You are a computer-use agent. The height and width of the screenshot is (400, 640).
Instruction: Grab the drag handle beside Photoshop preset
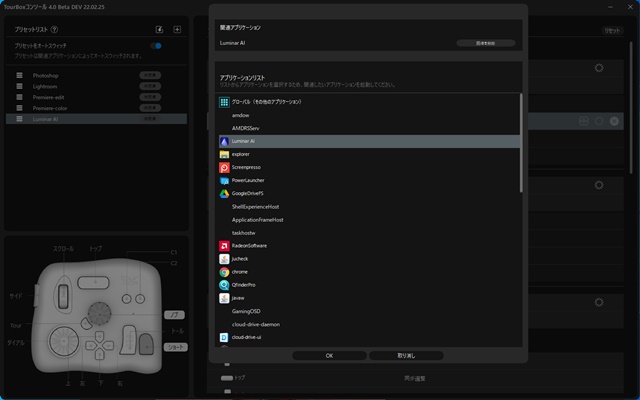[19, 76]
